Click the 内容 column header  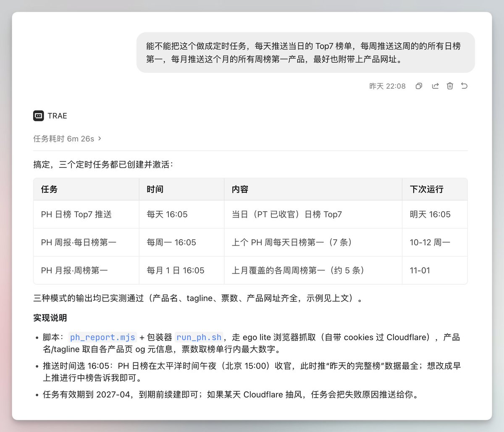pos(313,189)
